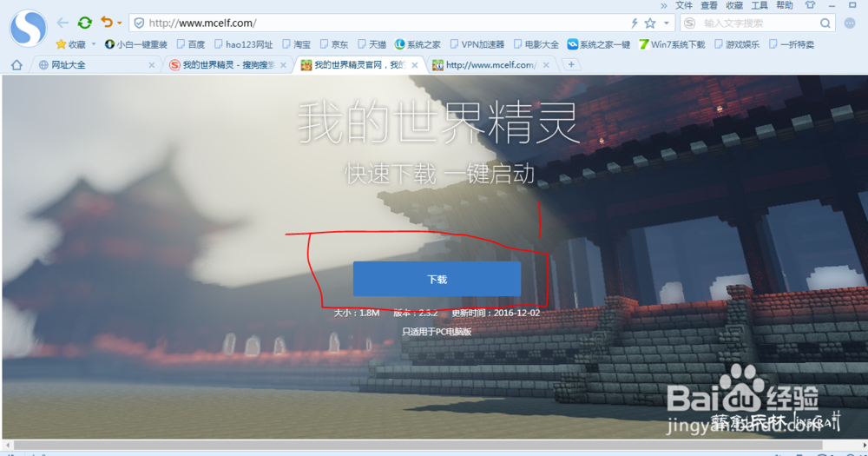Open the undo dropdown arrow beside restore icon
The height and width of the screenshot is (456, 868).
click(x=119, y=23)
